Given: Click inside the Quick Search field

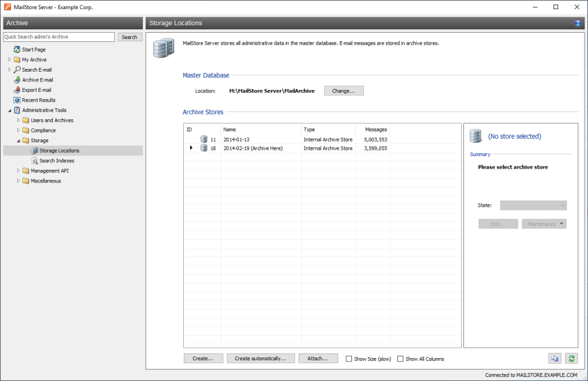Looking at the screenshot, I should [59, 36].
